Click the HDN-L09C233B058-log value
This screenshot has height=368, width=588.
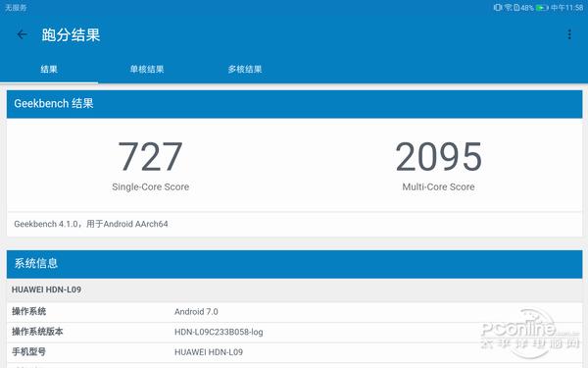(x=219, y=332)
